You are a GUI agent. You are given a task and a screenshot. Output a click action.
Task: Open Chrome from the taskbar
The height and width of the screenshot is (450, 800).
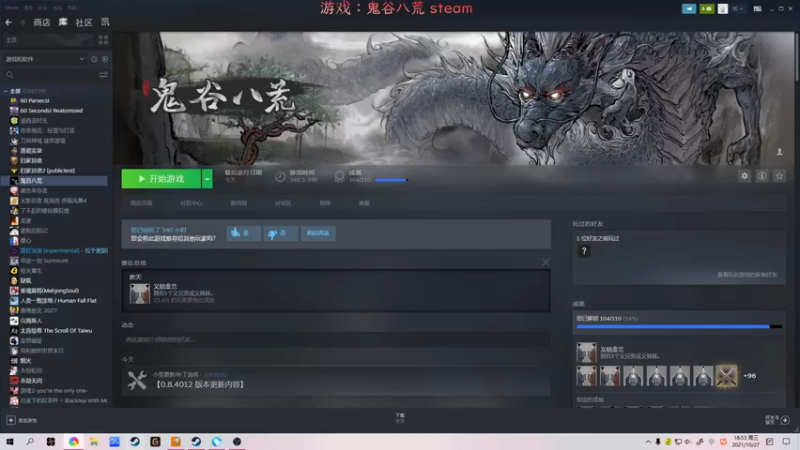[x=74, y=442]
